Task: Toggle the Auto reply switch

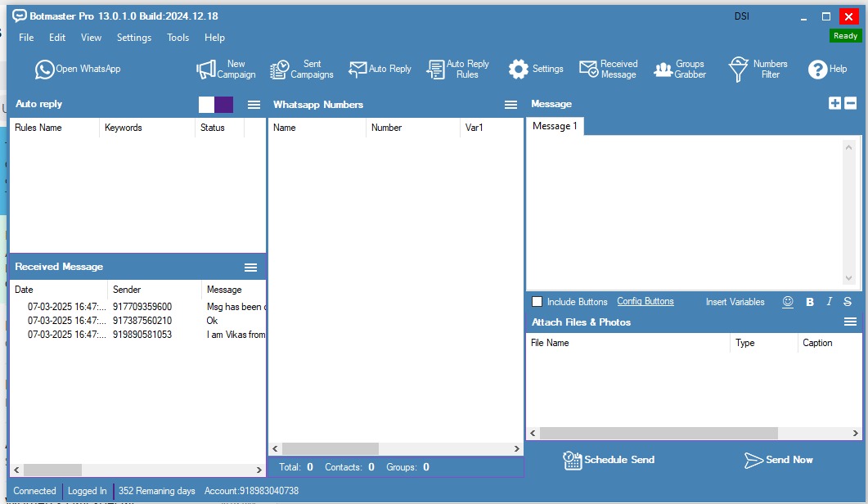Action: click(216, 105)
